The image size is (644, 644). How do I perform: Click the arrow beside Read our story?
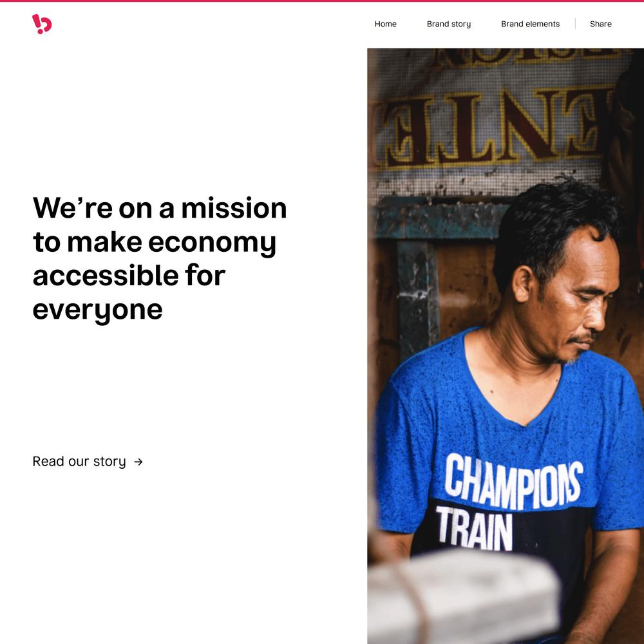[138, 462]
